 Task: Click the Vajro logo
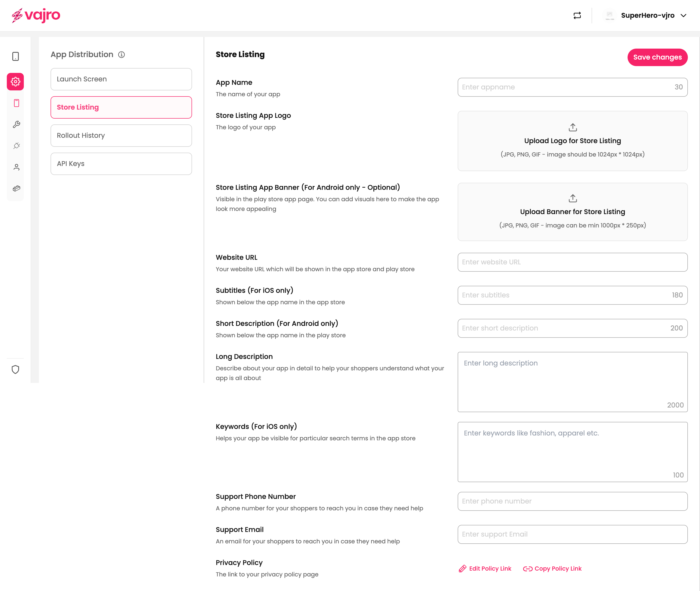click(x=36, y=15)
